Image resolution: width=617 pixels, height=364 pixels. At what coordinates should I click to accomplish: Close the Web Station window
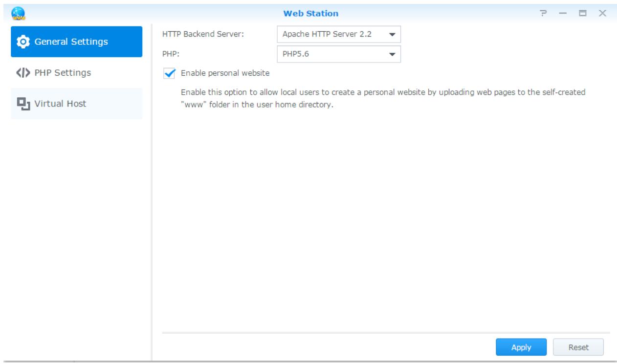602,13
